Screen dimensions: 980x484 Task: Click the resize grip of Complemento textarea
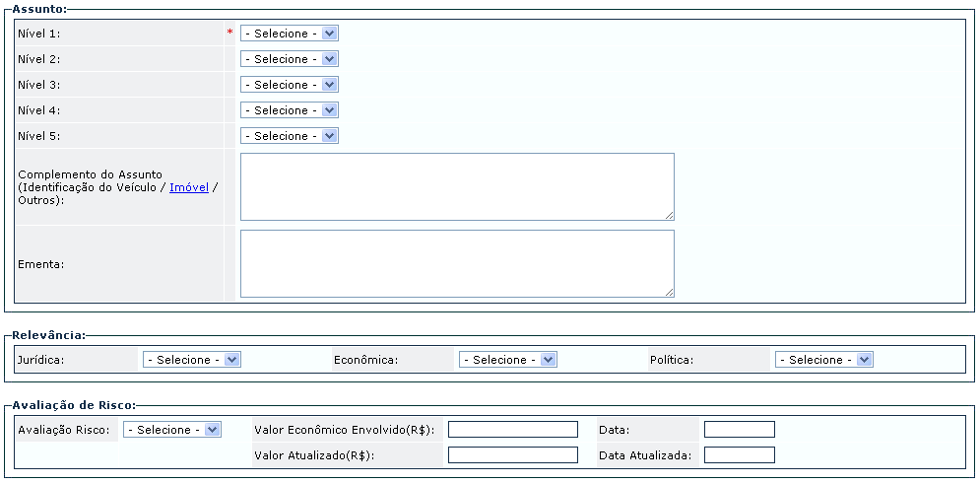(x=670, y=215)
